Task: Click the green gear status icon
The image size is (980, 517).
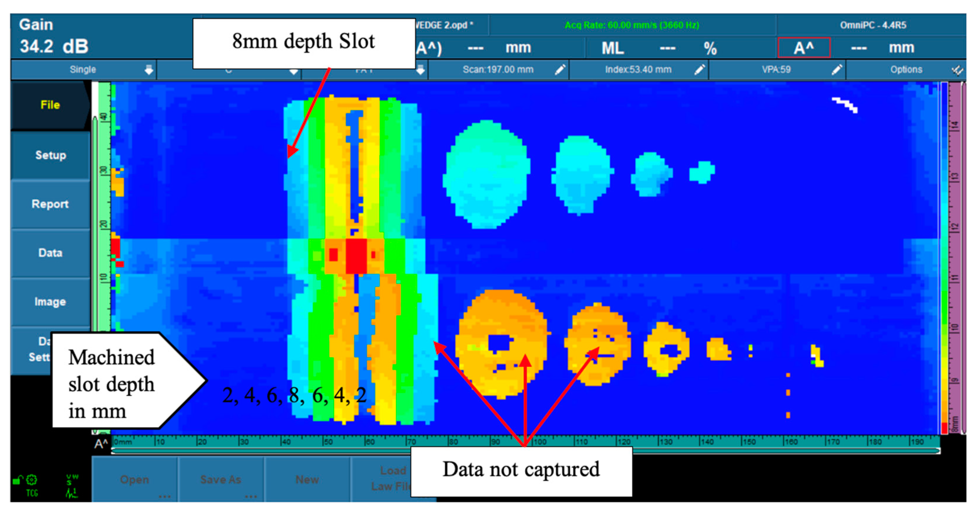Action: (x=32, y=480)
